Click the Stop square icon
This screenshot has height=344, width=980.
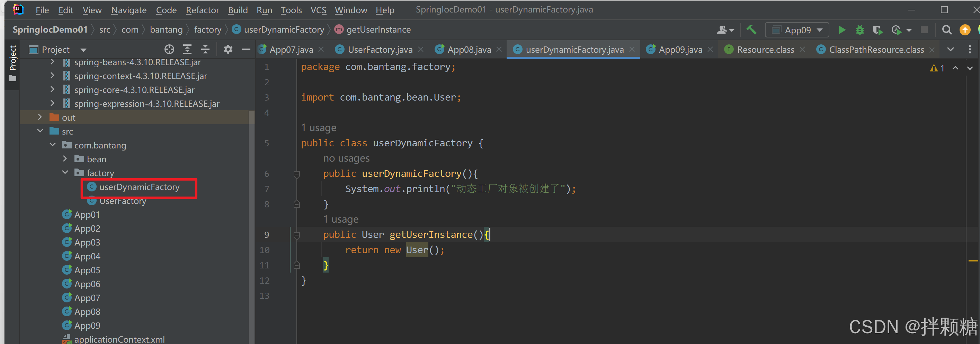pyautogui.click(x=924, y=30)
